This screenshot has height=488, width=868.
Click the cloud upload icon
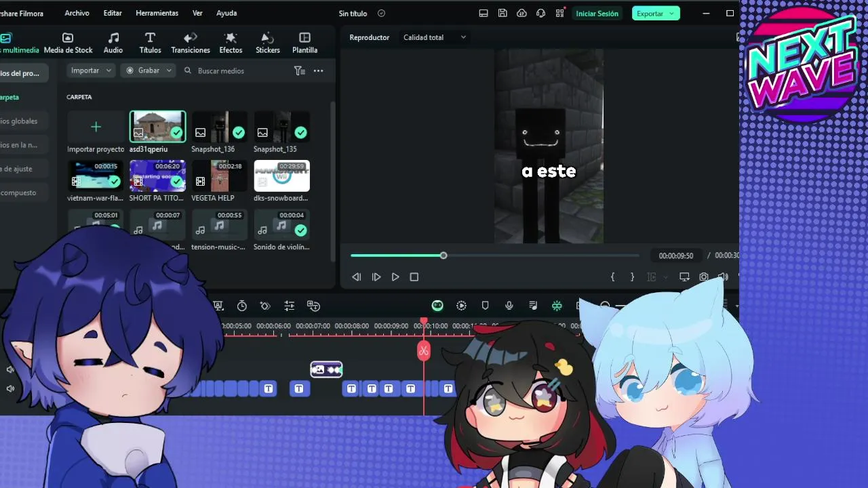[x=521, y=14]
